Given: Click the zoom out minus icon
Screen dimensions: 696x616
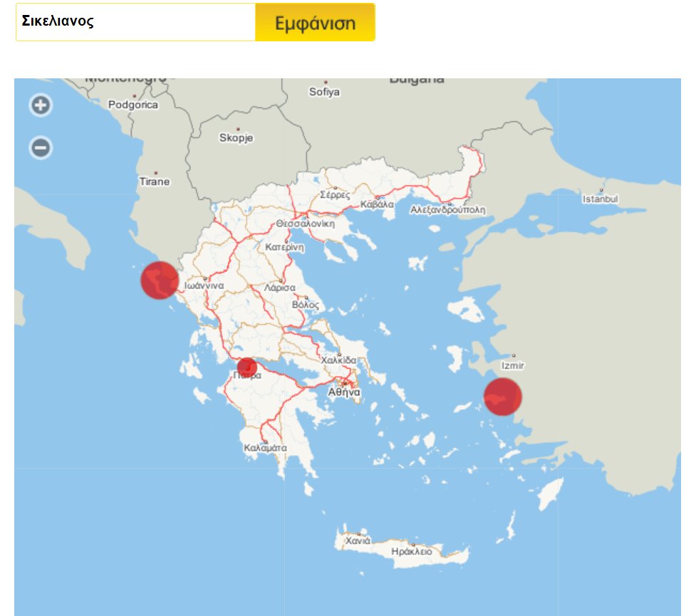Looking at the screenshot, I should point(40,147).
